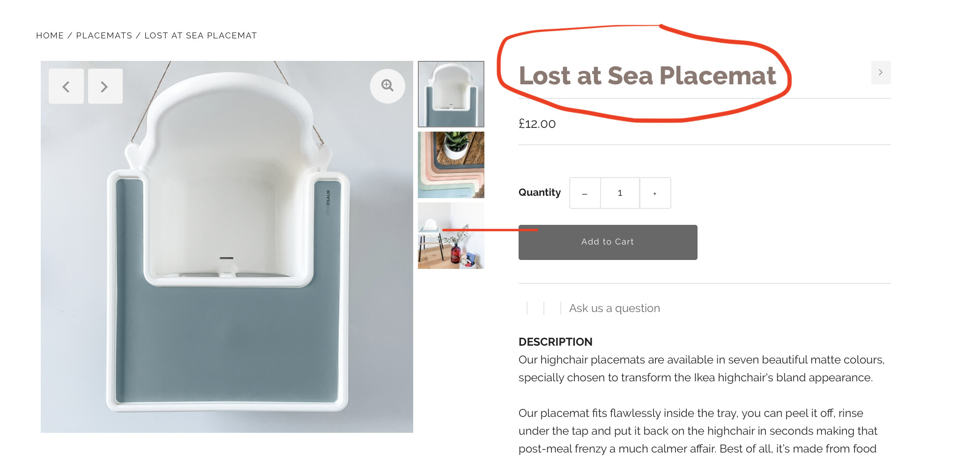Viewport: 980px width, 460px height.
Task: Click the Lost at Sea Placemat title
Action: click(647, 76)
